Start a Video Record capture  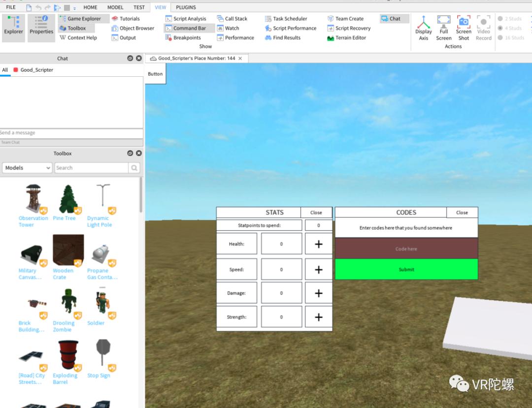(x=483, y=27)
